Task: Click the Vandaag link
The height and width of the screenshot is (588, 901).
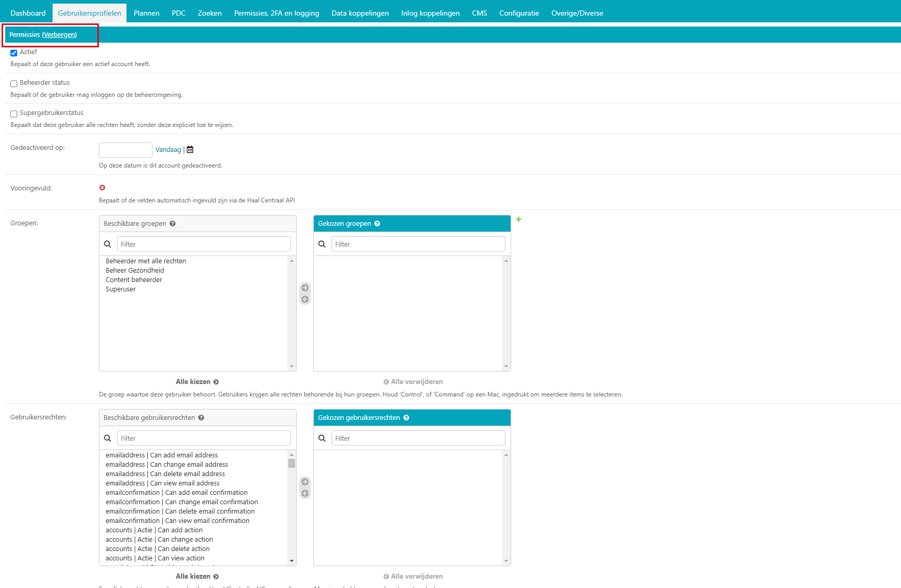Action: 168,150
